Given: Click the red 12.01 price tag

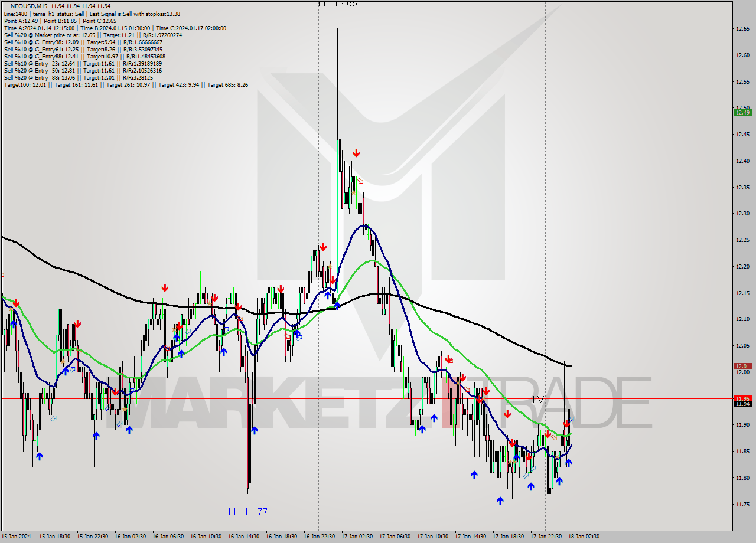Looking at the screenshot, I should [x=742, y=366].
